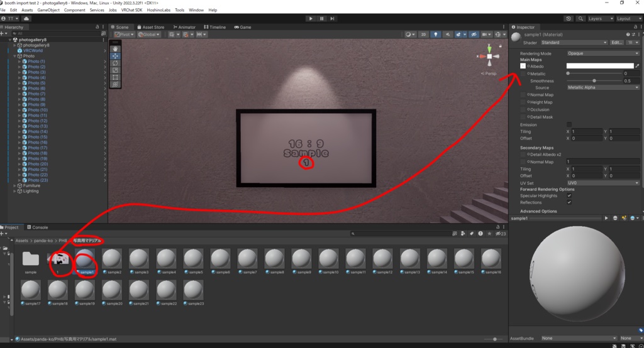Uncheck Reflections checkbox

click(x=569, y=202)
